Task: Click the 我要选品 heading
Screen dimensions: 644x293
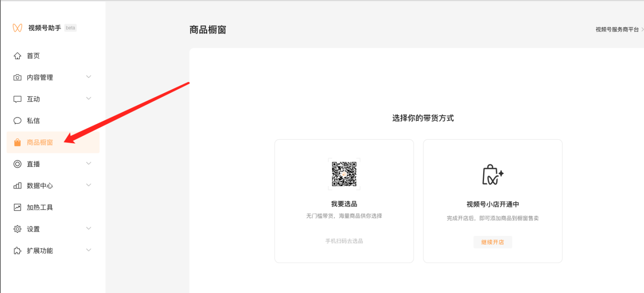Action: [x=344, y=204]
